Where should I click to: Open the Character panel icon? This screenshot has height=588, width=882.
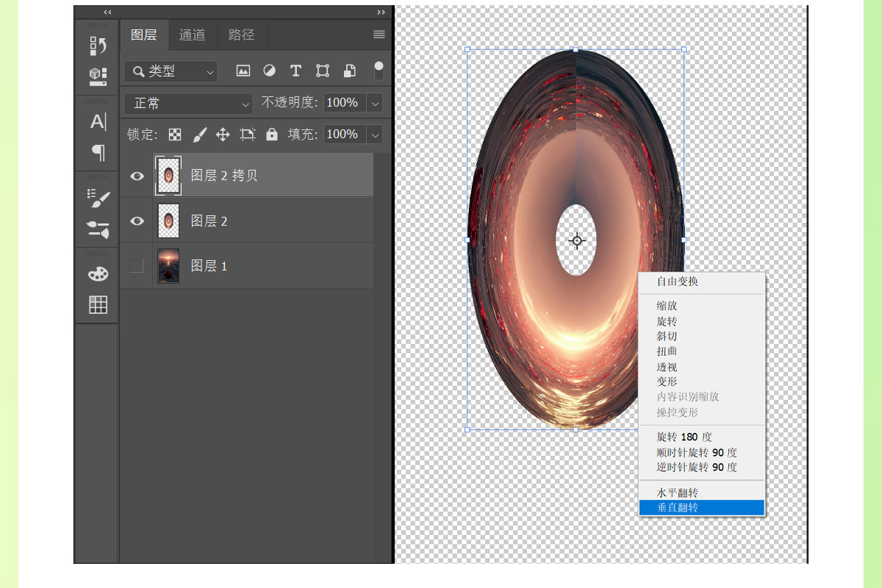[98, 122]
